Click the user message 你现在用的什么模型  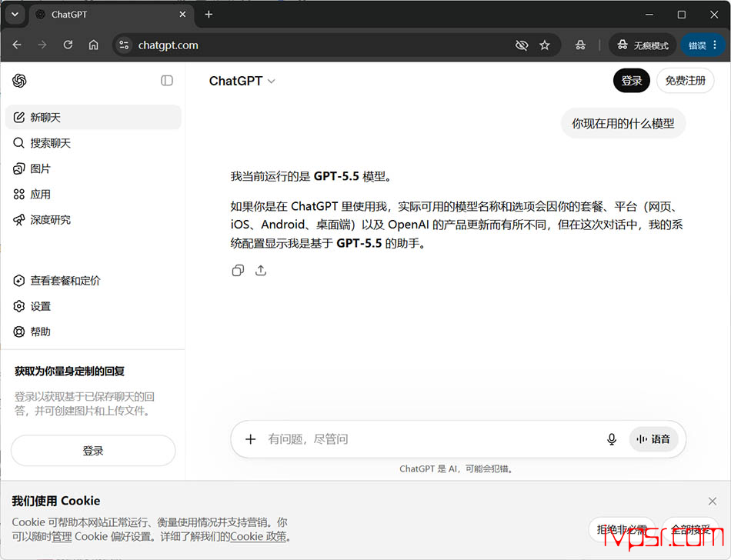pos(623,123)
